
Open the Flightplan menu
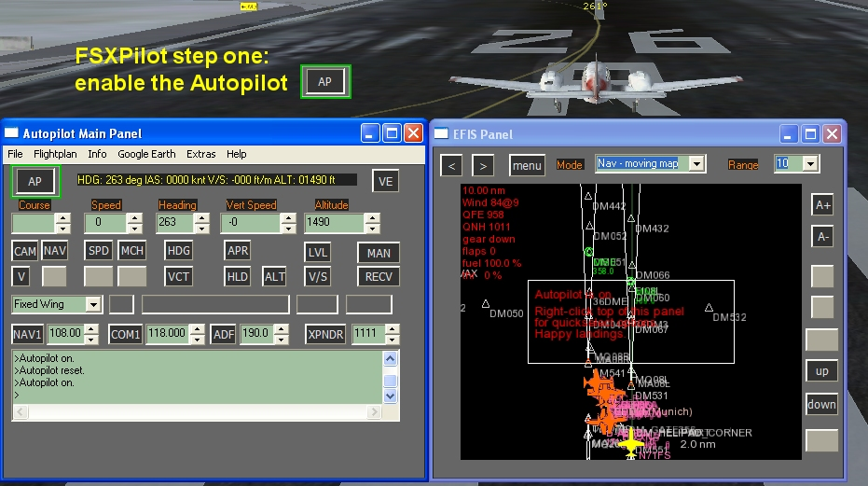pyautogui.click(x=55, y=154)
